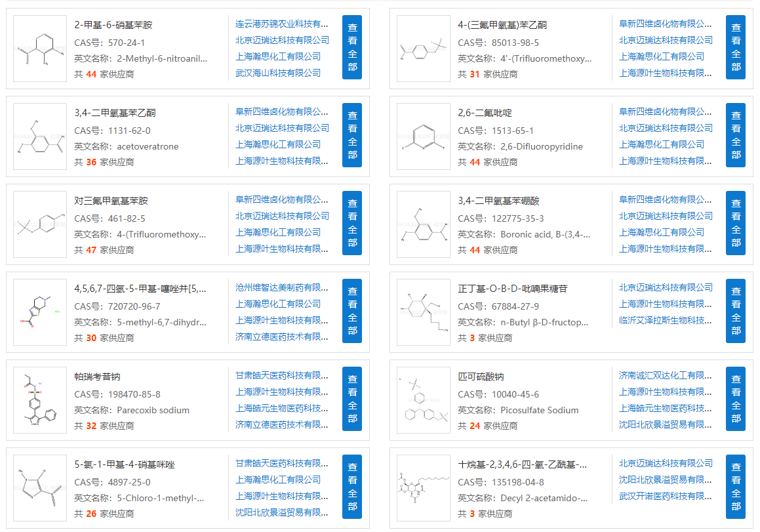The height and width of the screenshot is (532, 760).
Task: Open the 5-氯-1-甲基-4-硝基咪唑 structure thumbnail
Action: pyautogui.click(x=40, y=488)
